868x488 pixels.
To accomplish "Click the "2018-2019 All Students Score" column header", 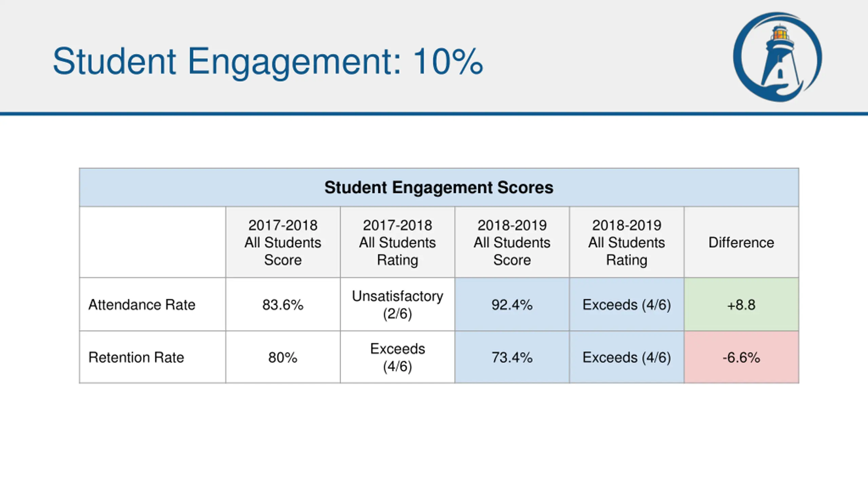I will (x=512, y=242).
